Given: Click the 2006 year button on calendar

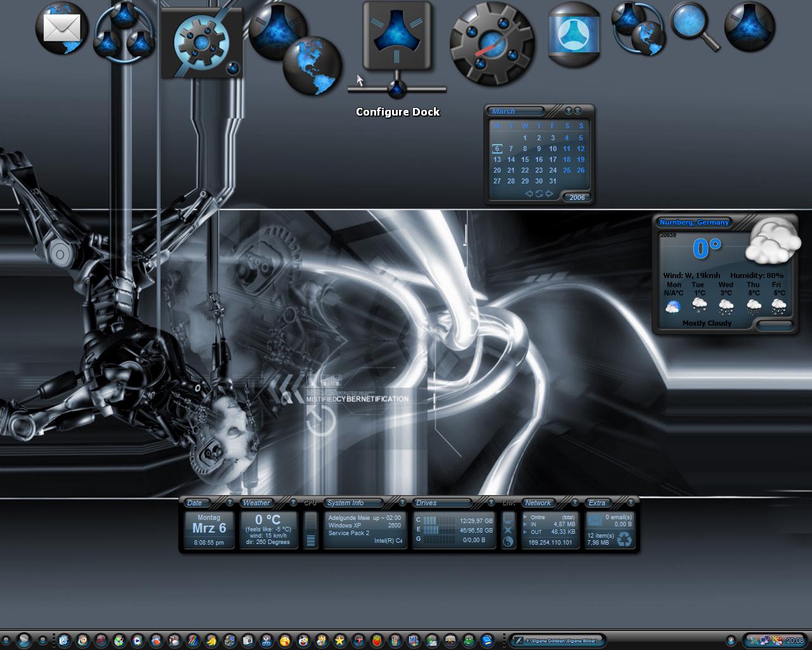Looking at the screenshot, I should point(577,197).
